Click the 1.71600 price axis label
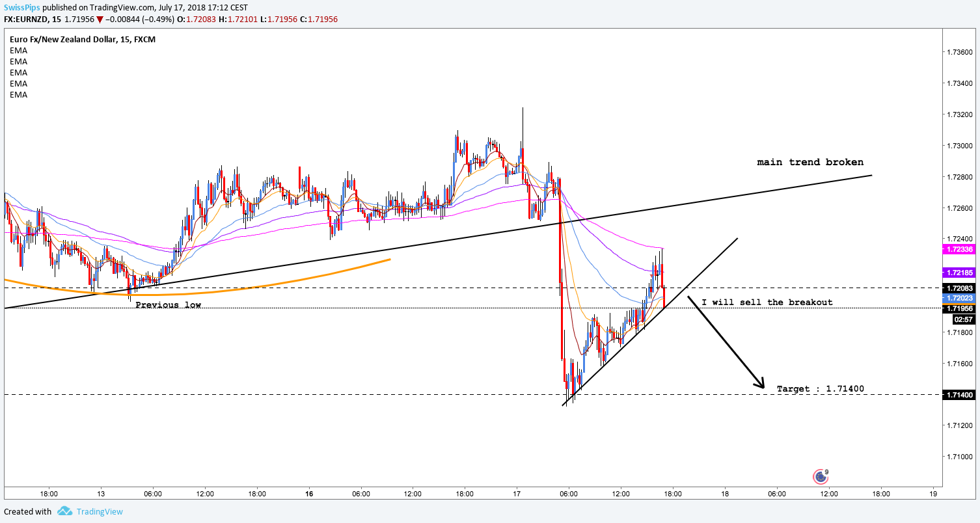Viewport: 980px width, 523px height. tap(960, 364)
